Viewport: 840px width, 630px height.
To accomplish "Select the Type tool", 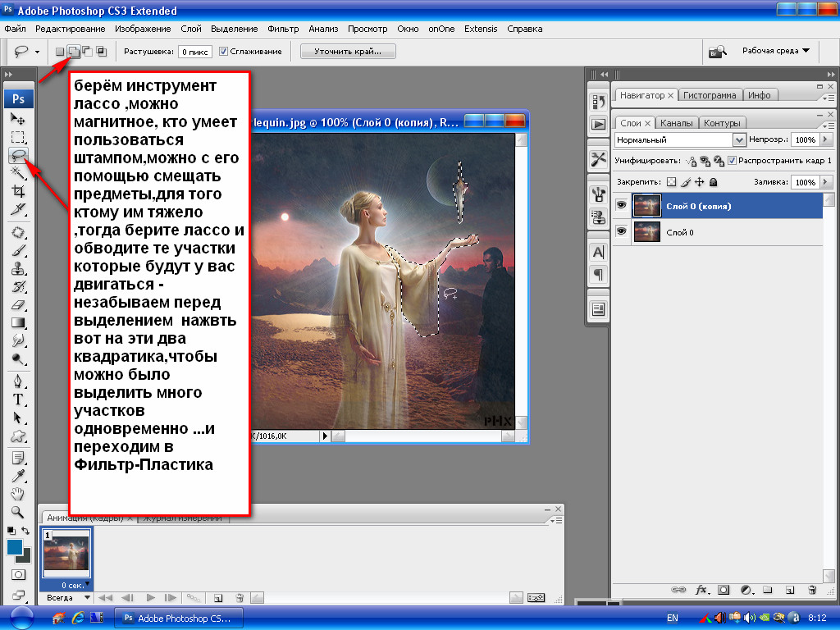I will [18, 399].
